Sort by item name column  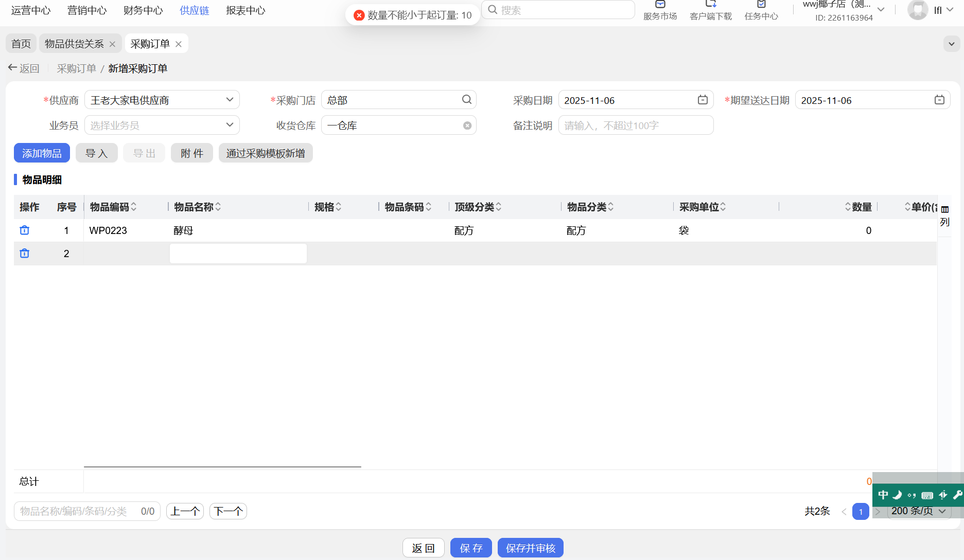pos(218,207)
